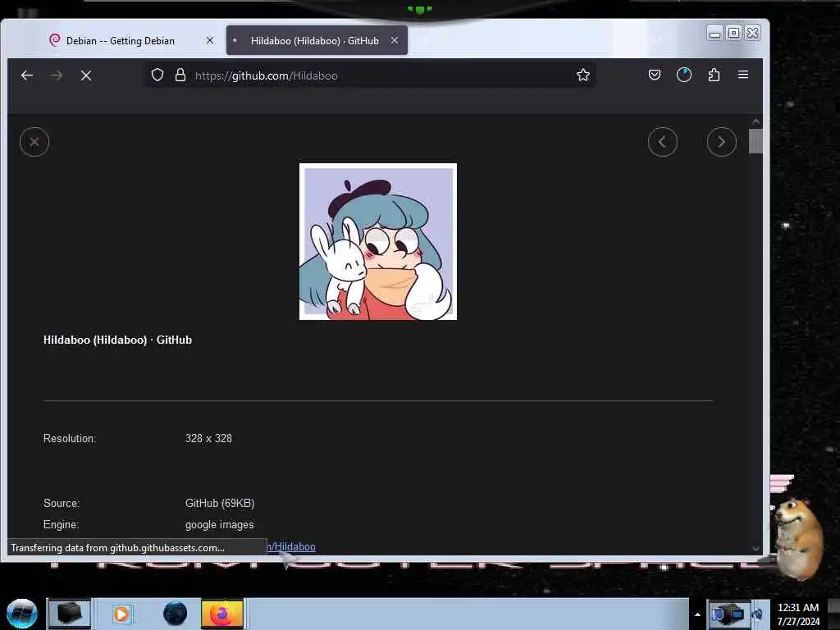Screen dimensions: 840x630
Task: Open the black box taskbar application
Action: [x=69, y=613]
